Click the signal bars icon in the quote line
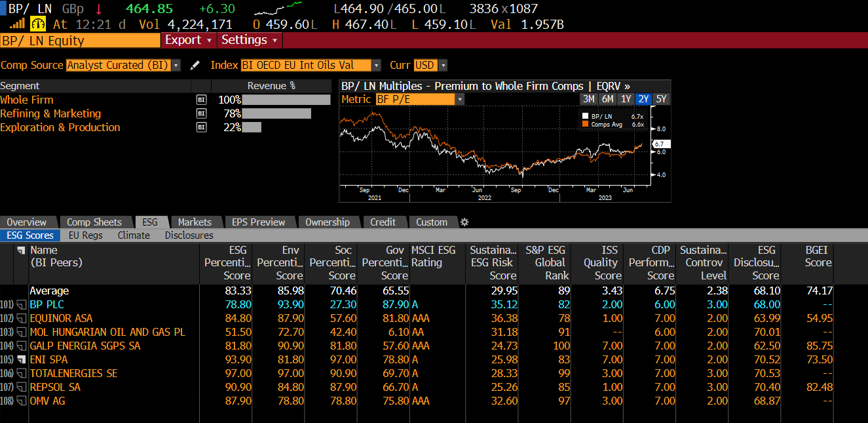Image resolution: width=868 pixels, height=423 pixels. [16, 24]
